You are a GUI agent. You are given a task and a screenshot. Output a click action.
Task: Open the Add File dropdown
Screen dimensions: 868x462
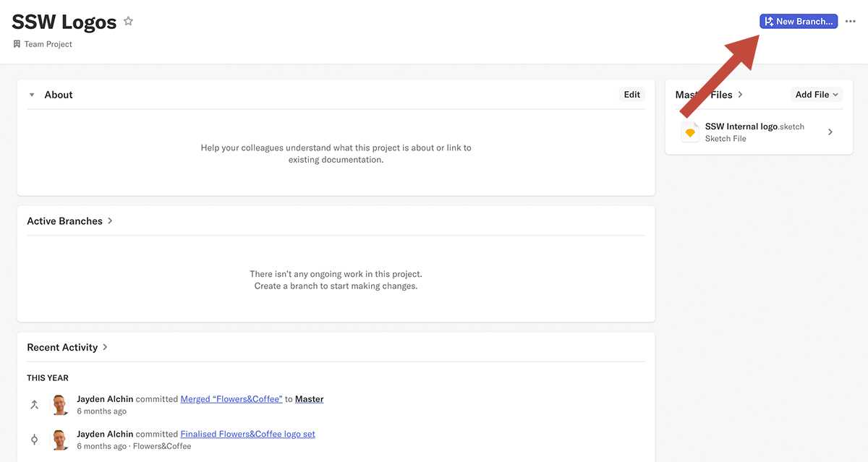click(816, 95)
